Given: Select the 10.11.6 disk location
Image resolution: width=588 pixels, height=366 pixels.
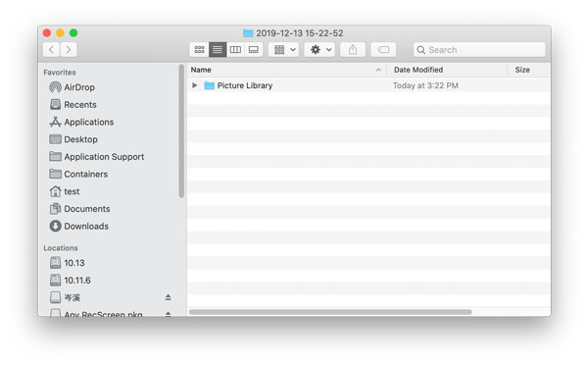Looking at the screenshot, I should [71, 280].
